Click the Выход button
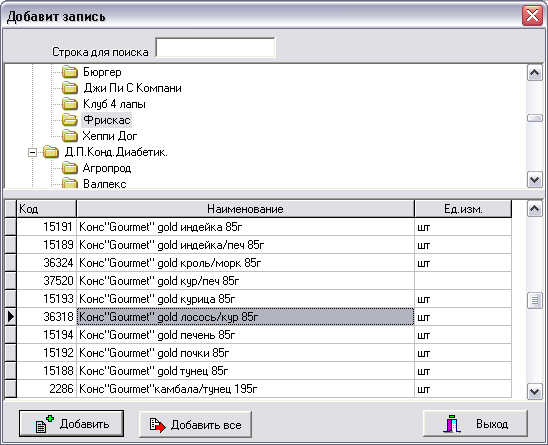This screenshot has height=445, width=548. (475, 424)
